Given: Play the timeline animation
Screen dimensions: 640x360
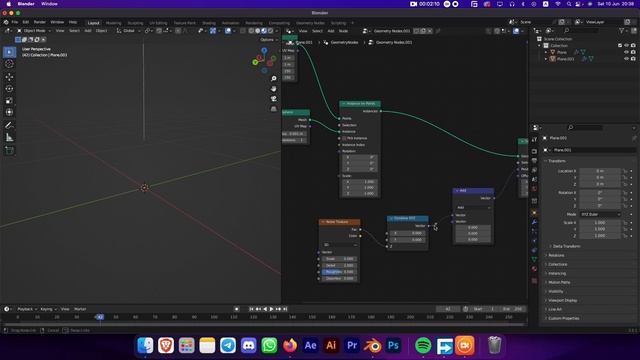Looking at the screenshot, I should pos(271,309).
